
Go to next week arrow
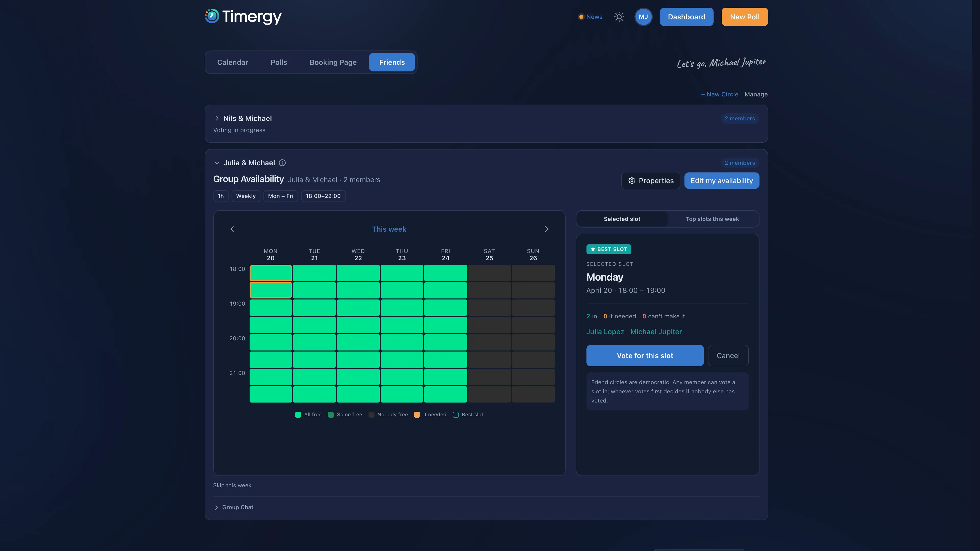click(x=547, y=229)
